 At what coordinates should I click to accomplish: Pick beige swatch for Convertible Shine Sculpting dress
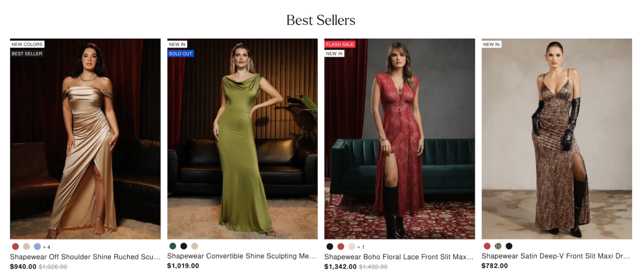194,246
